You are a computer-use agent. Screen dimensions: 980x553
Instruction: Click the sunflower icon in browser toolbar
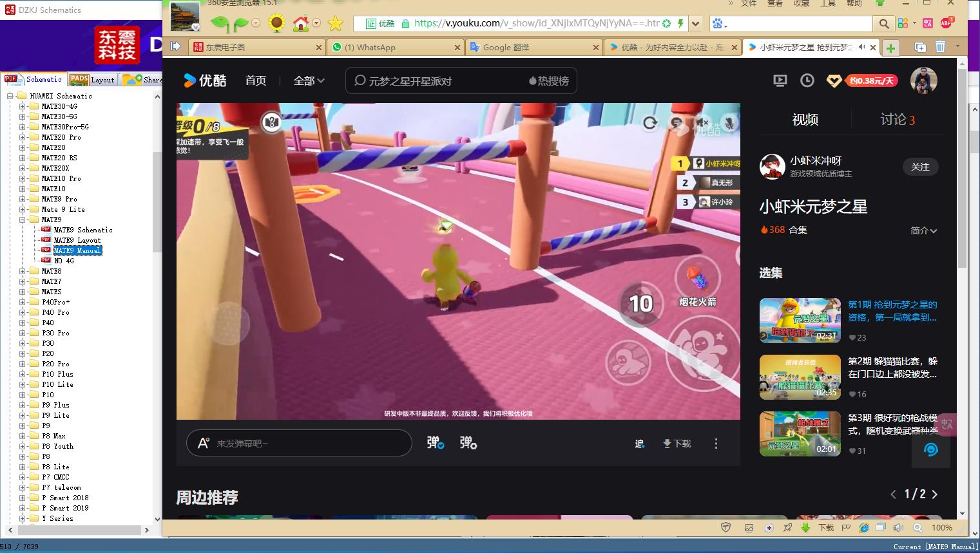[276, 24]
